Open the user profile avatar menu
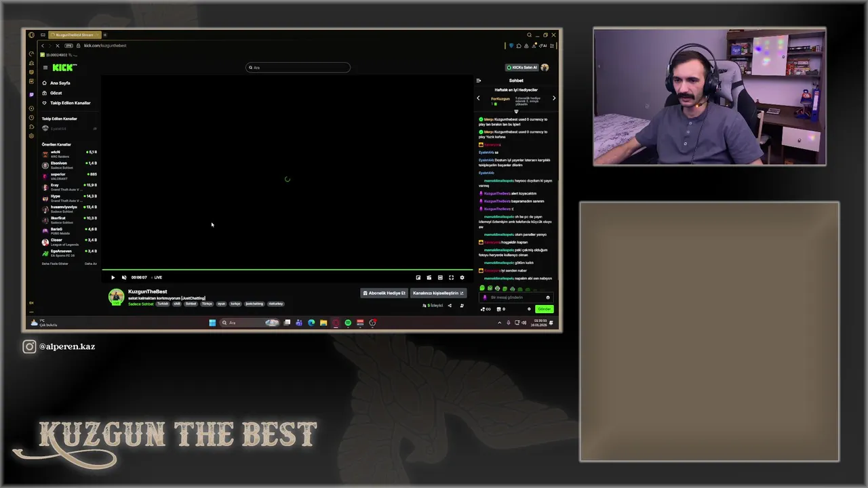Image resolution: width=868 pixels, height=488 pixels. pyautogui.click(x=545, y=67)
